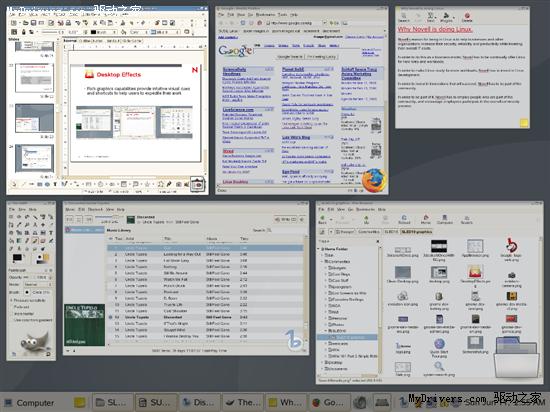Select the grey desktop slide thumbnail above slide 24
The image size is (550, 412).
(x=34, y=118)
